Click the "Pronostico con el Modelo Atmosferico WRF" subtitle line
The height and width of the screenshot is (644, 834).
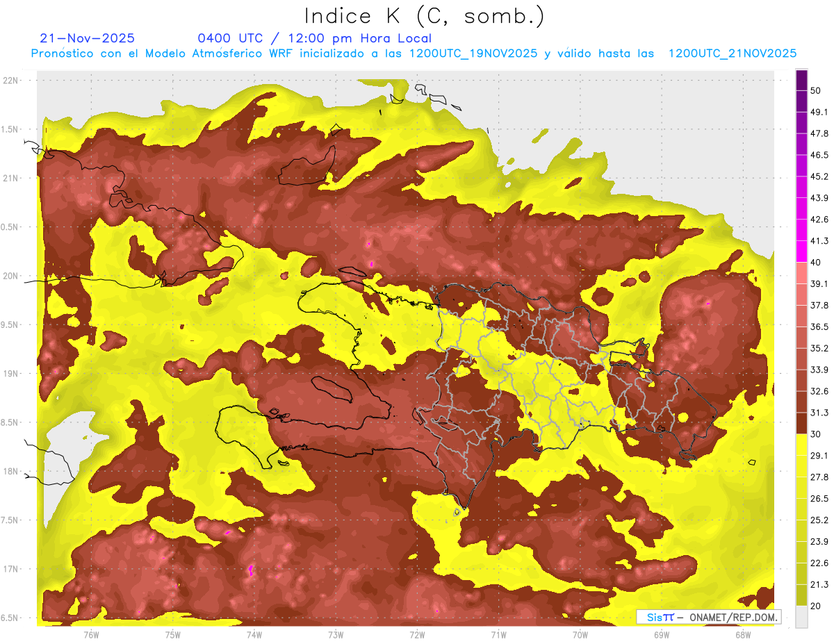pos(413,53)
